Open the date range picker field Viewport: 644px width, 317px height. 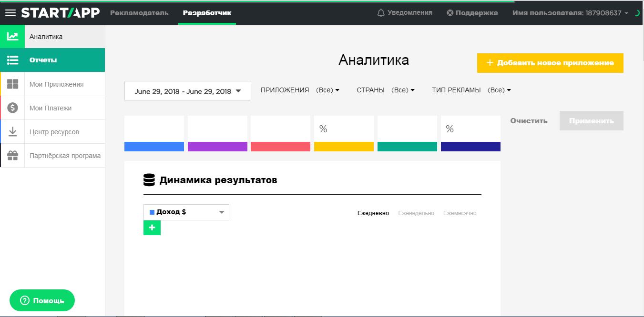pyautogui.click(x=187, y=90)
